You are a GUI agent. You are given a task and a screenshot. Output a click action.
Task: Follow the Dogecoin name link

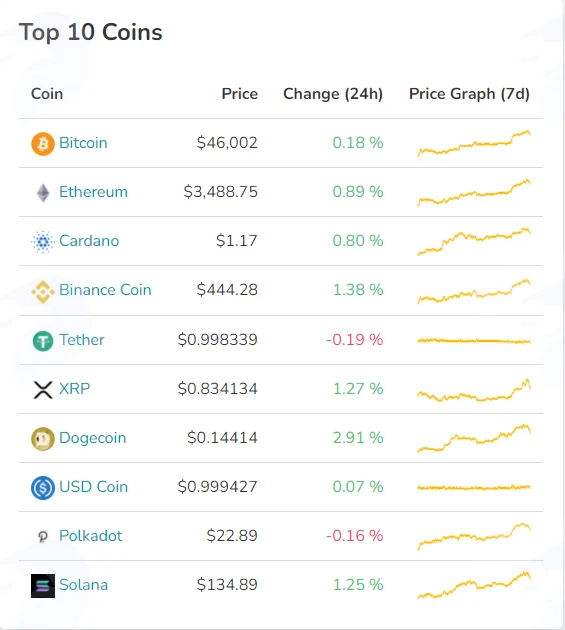pyautogui.click(x=92, y=438)
